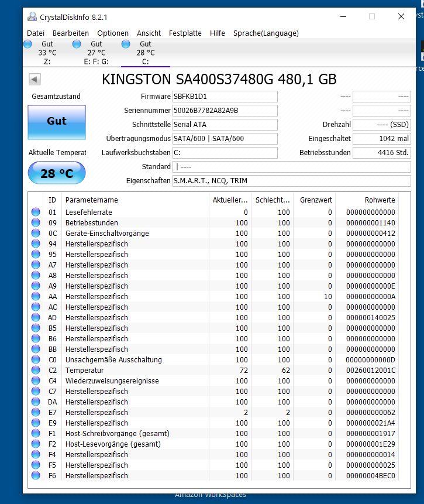Click the Rohwerte column header
Screen dimensions: 424x504
367,200
